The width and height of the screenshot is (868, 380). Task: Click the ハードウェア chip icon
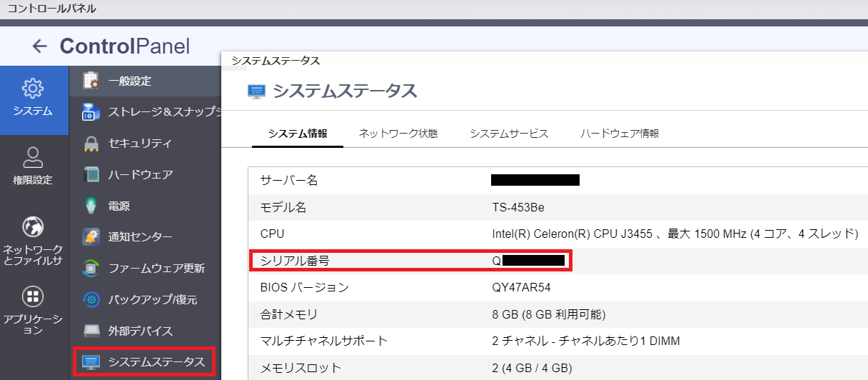(91, 174)
